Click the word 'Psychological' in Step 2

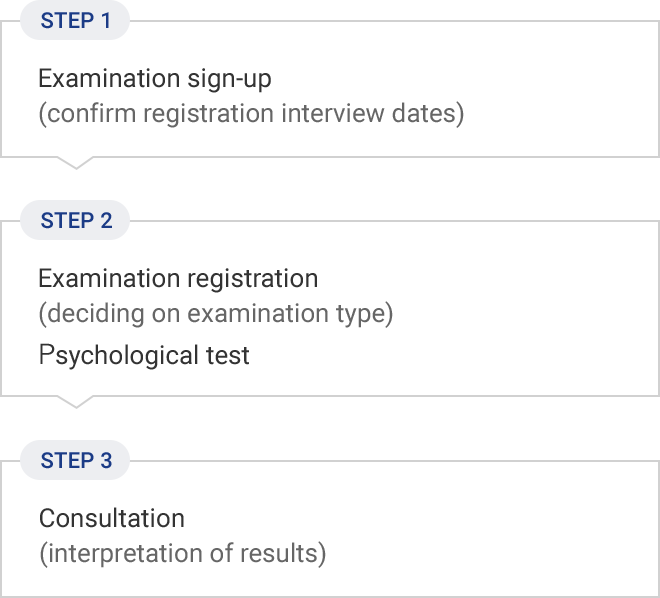118,355
